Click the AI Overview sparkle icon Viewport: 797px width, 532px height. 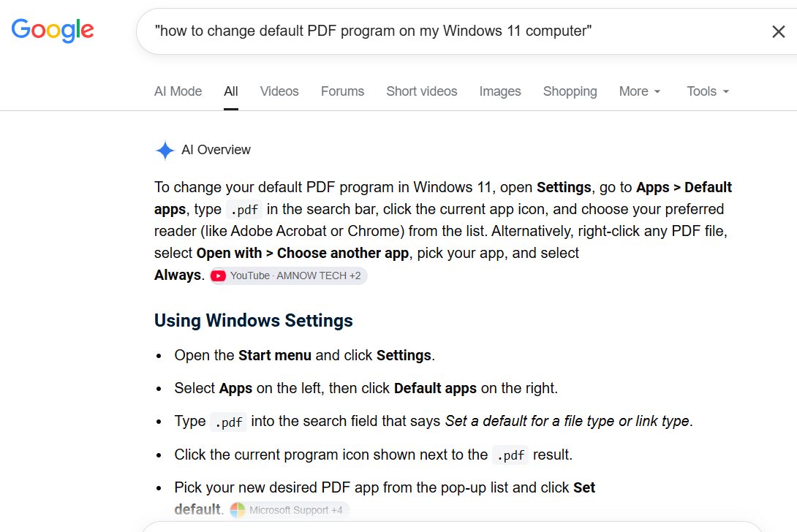click(165, 151)
